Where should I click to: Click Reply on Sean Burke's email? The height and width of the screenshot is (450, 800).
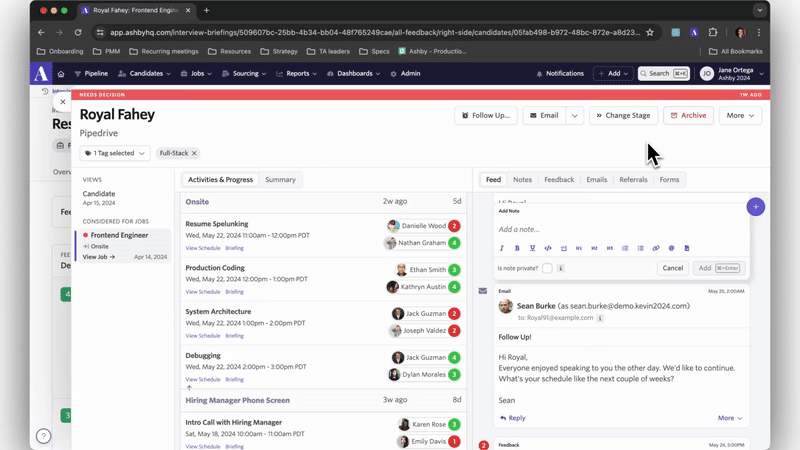click(x=513, y=418)
